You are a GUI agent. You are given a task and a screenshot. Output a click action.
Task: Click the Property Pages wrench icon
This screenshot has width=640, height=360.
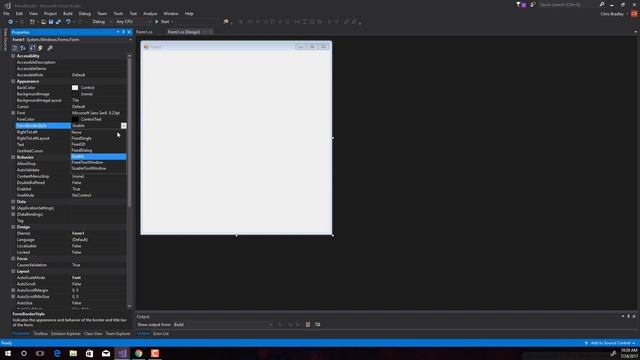[x=50, y=48]
